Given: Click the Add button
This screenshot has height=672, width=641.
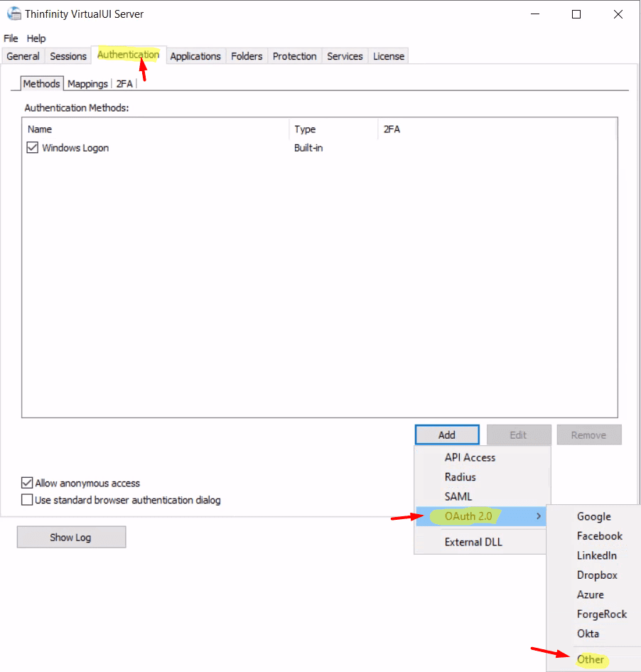Looking at the screenshot, I should pos(446,434).
